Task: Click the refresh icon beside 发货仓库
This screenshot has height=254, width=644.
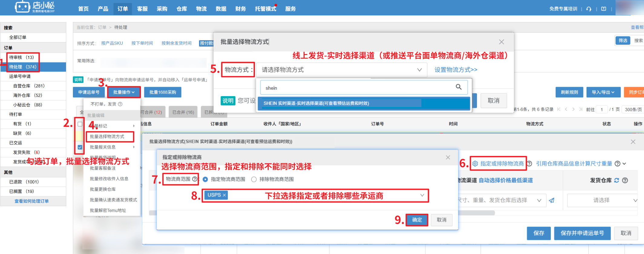Action: 616,180
